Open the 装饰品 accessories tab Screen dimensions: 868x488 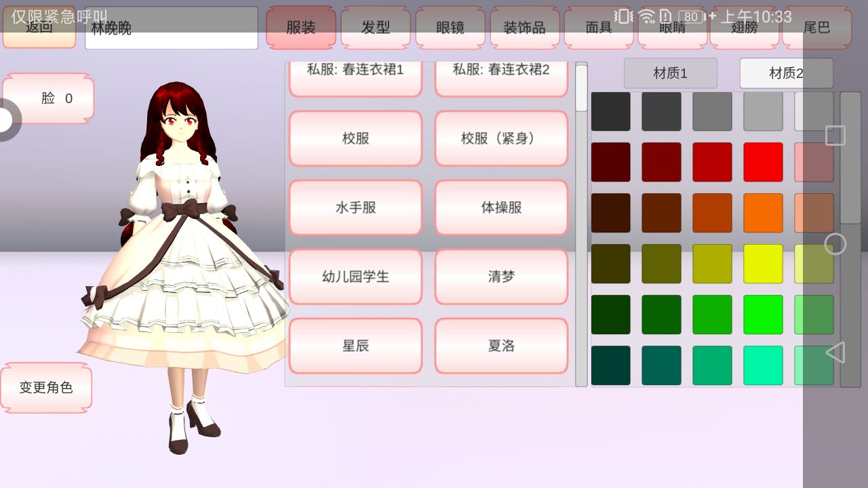click(x=524, y=28)
